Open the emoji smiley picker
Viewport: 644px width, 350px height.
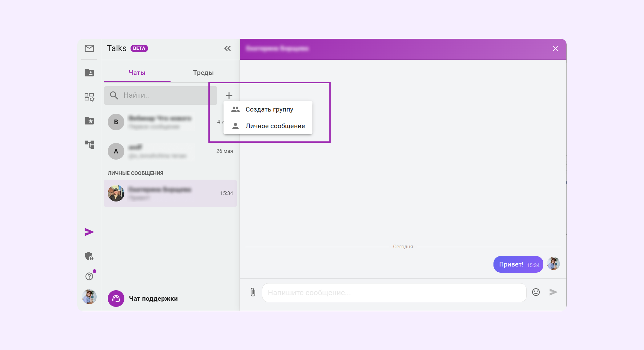coord(536,292)
